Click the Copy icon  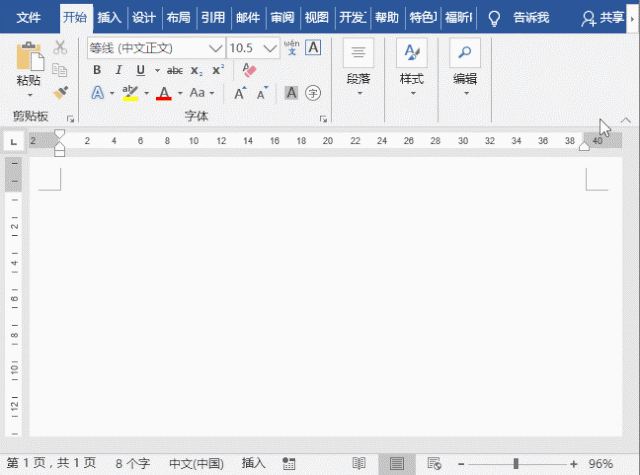(x=60, y=70)
